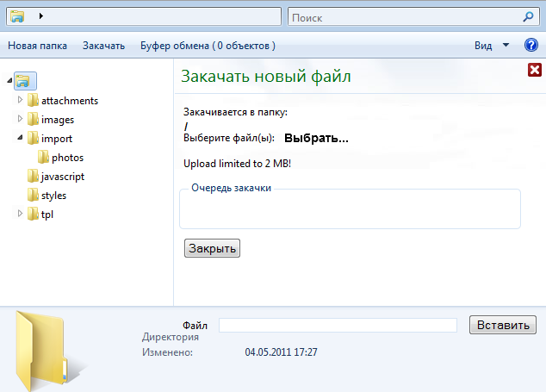Click the magnifier search icon
This screenshot has width=546, height=392.
tap(528, 16)
